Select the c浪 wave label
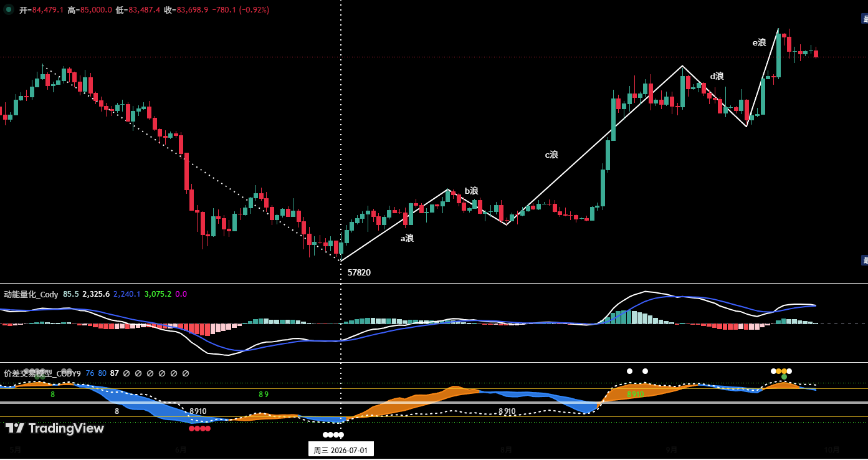Image resolution: width=868 pixels, height=460 pixels. [x=551, y=155]
